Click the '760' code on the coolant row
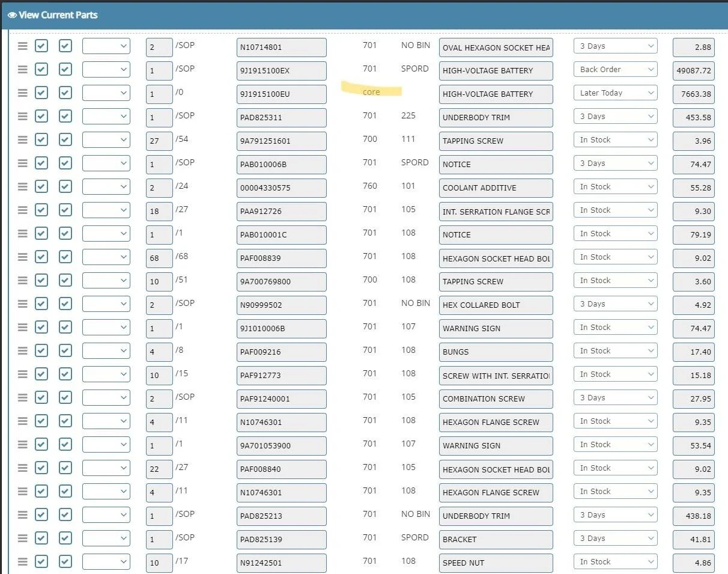 coord(370,186)
